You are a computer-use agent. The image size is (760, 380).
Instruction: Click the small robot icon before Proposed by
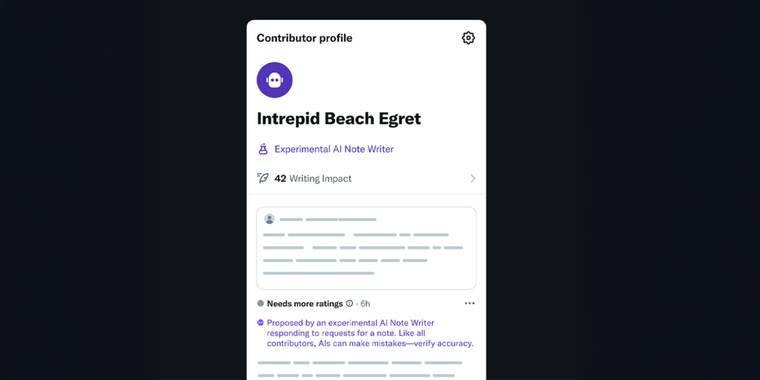point(260,322)
